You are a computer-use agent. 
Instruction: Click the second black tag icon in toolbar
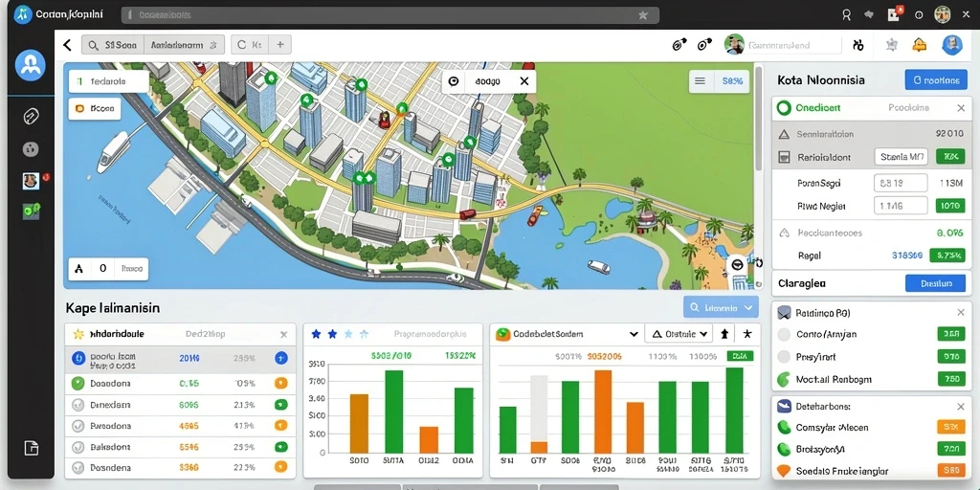704,44
